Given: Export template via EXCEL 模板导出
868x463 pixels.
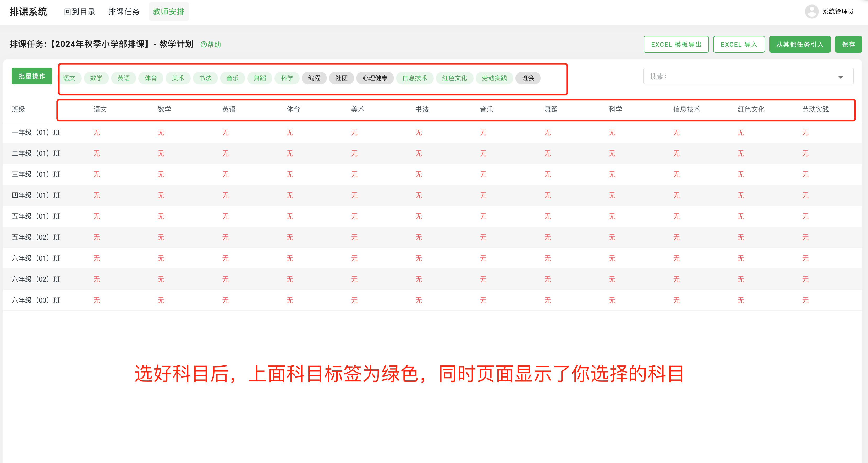Looking at the screenshot, I should [676, 44].
